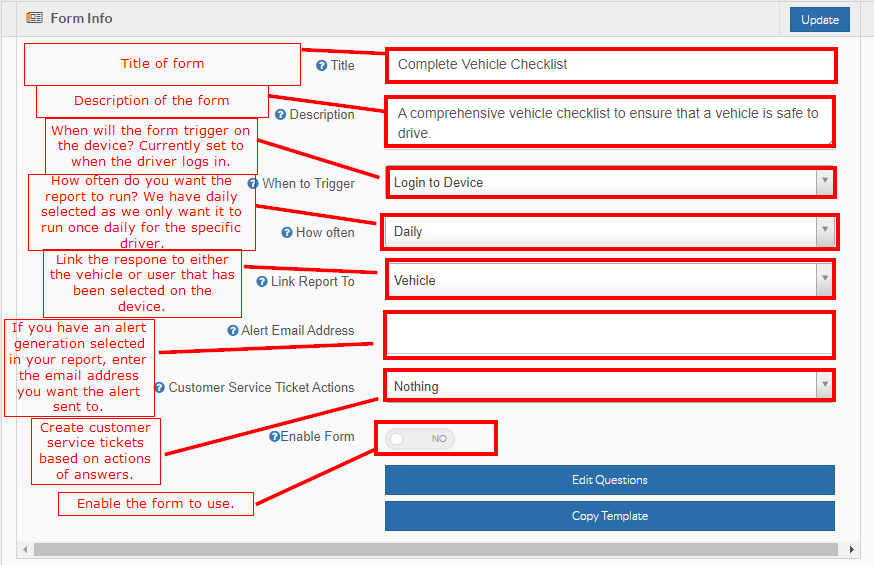Click the Edit Questions button

610,480
